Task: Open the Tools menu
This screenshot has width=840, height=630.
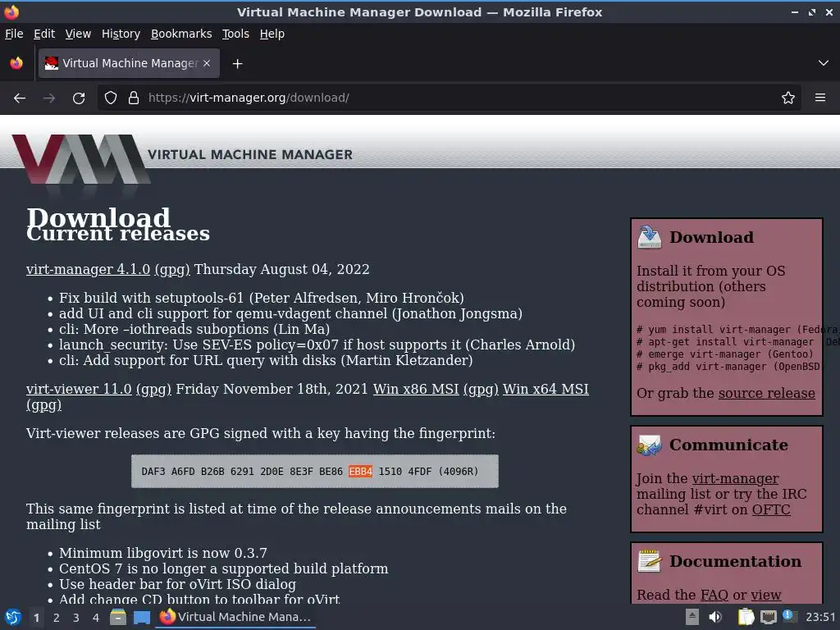Action: [x=235, y=34]
